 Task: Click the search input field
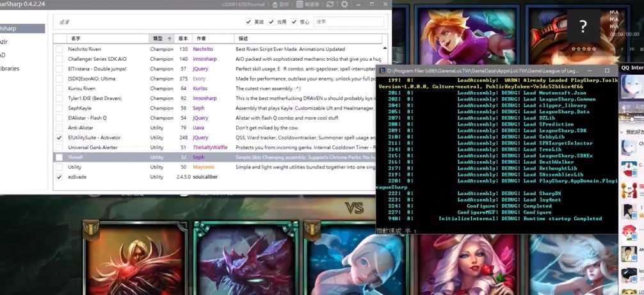[348, 22]
